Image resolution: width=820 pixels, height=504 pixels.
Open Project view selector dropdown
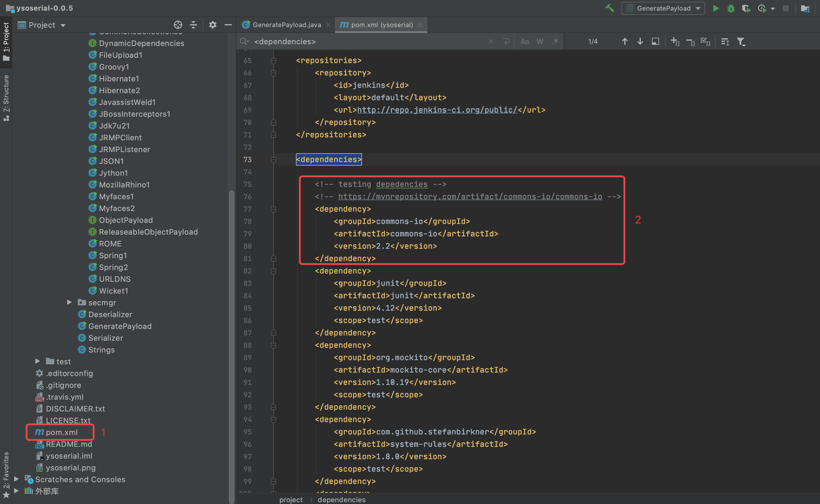pos(42,25)
